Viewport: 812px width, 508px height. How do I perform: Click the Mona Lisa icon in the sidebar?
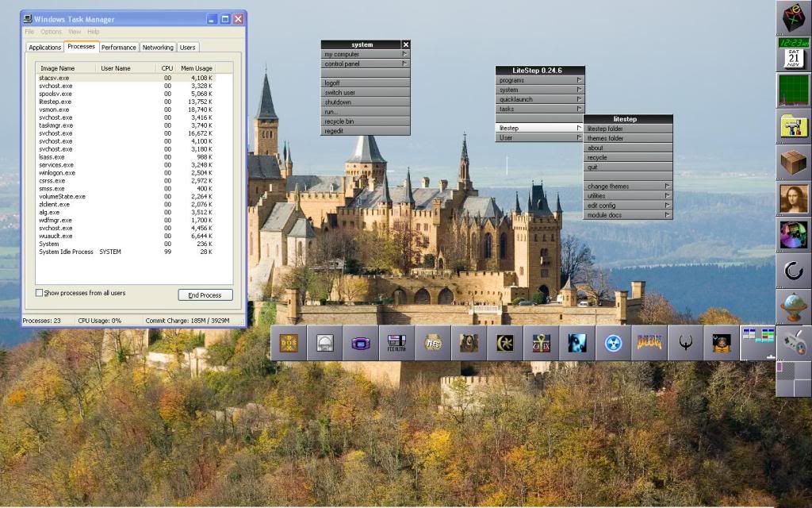pos(793,198)
